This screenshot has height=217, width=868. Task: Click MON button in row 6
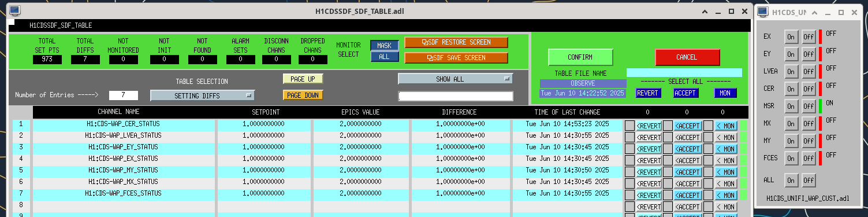point(726,183)
